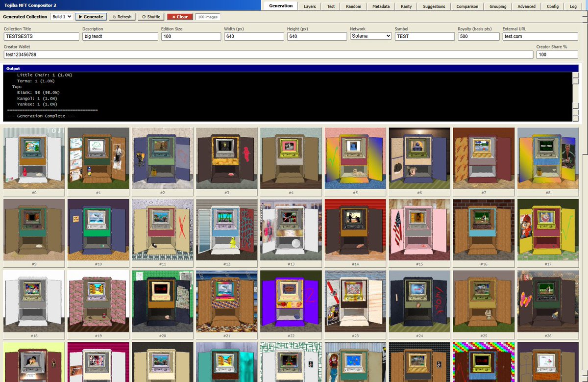Click the Generate button
Screen dimensions: 588x382
click(91, 16)
